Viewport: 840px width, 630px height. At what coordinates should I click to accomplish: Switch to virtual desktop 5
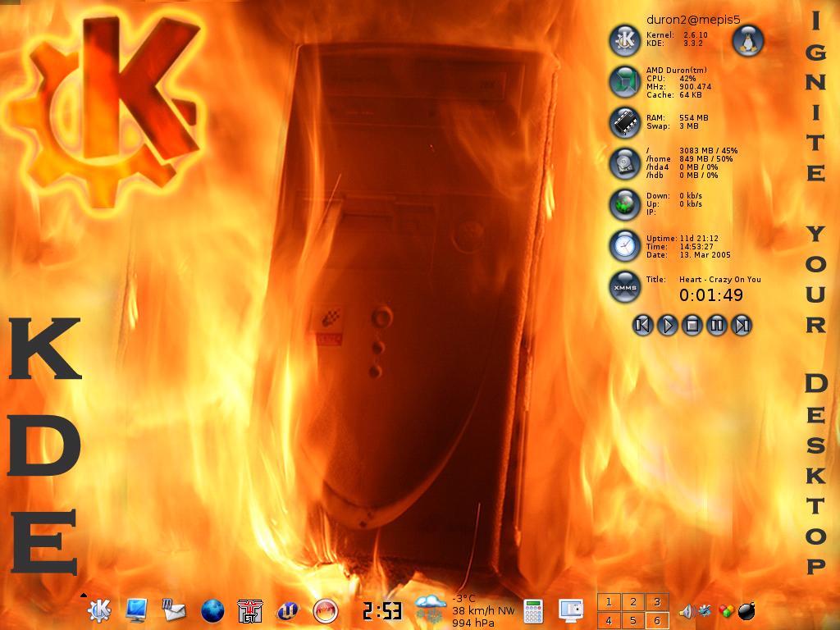coord(632,620)
